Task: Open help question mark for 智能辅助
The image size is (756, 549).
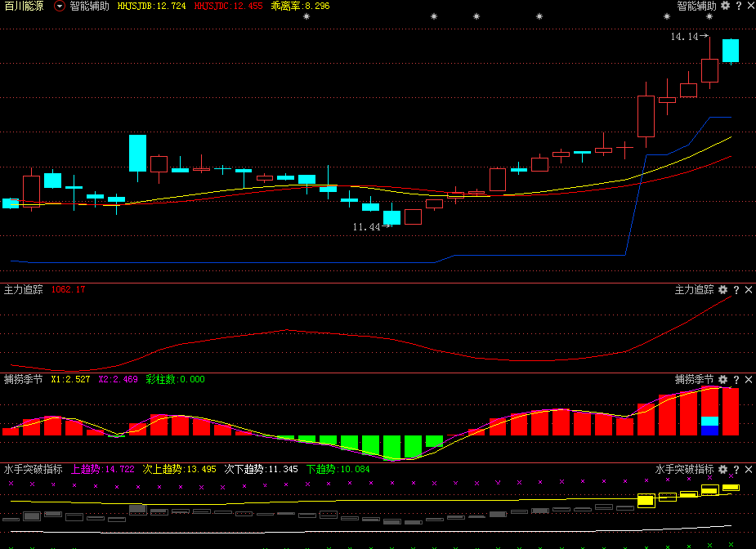Action: click(738, 6)
